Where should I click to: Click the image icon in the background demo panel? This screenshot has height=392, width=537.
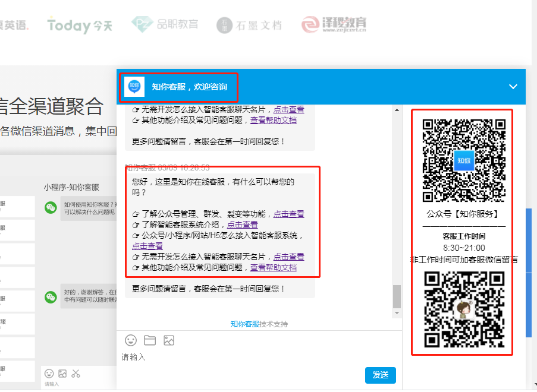(x=62, y=374)
